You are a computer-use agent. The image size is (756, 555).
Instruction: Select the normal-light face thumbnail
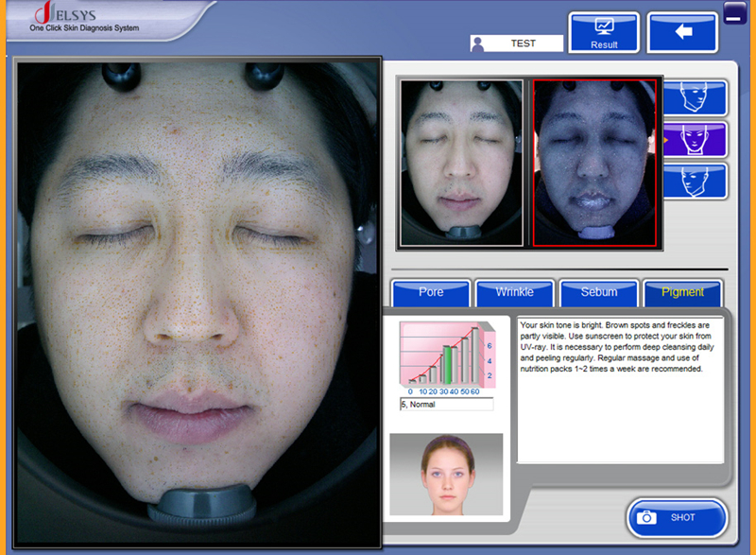pyautogui.click(x=461, y=164)
